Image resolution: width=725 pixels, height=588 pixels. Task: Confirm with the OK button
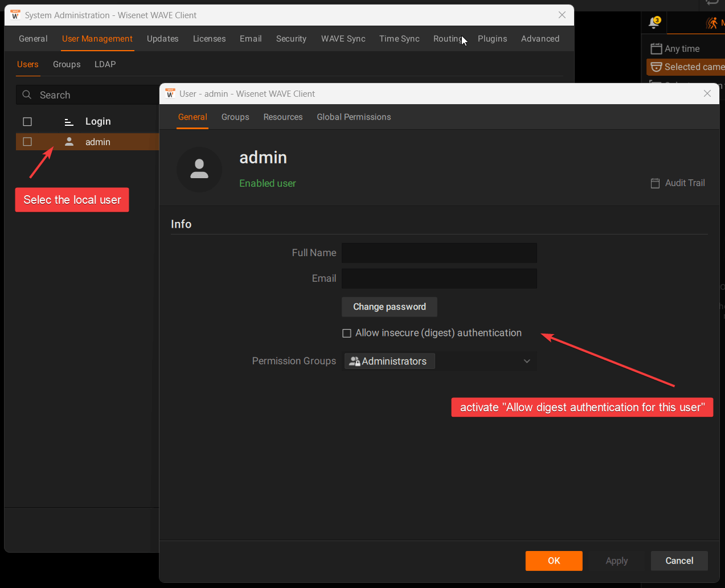pyautogui.click(x=554, y=561)
